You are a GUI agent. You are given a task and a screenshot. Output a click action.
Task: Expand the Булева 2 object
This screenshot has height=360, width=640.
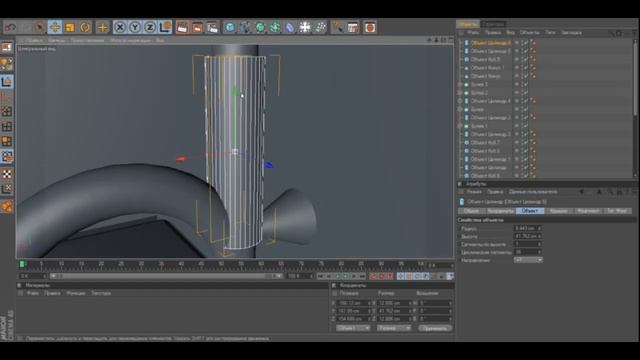(x=460, y=93)
